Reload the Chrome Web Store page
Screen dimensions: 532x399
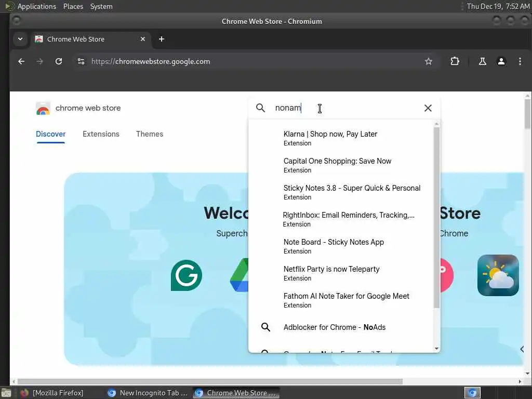point(59,61)
